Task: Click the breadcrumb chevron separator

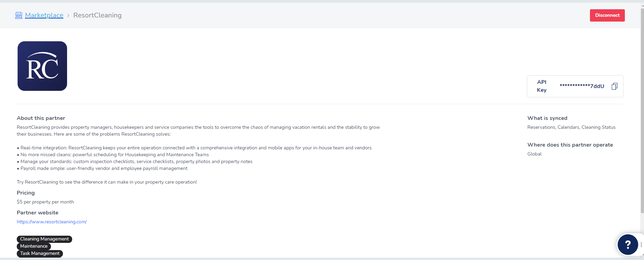Action: 68,15
